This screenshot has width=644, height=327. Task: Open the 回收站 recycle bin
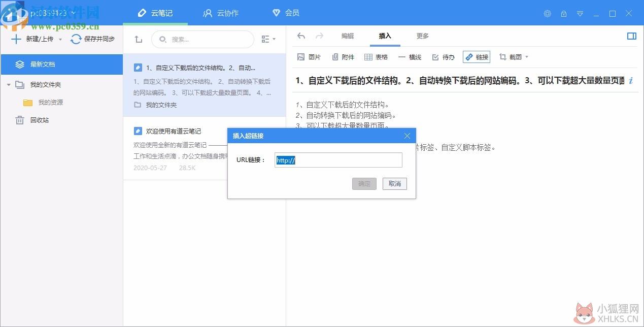(x=39, y=120)
